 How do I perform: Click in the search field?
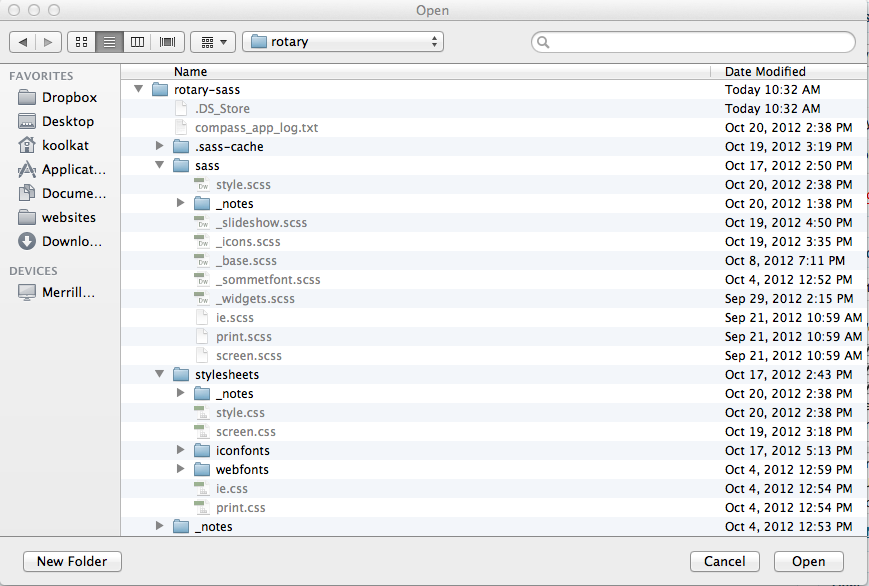[693, 42]
